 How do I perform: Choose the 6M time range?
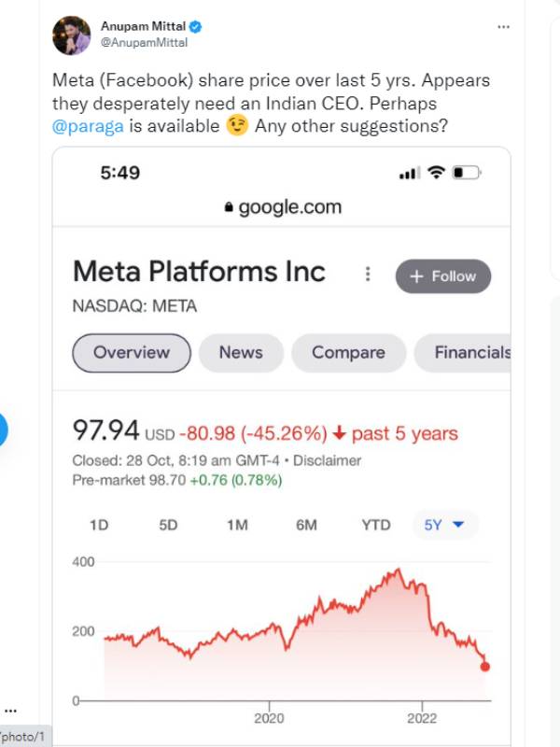306,525
